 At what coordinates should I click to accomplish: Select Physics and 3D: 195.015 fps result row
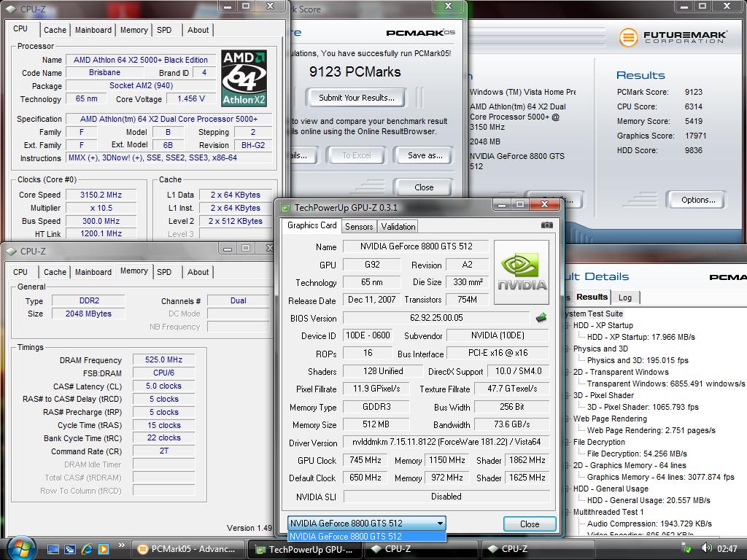pos(638,360)
